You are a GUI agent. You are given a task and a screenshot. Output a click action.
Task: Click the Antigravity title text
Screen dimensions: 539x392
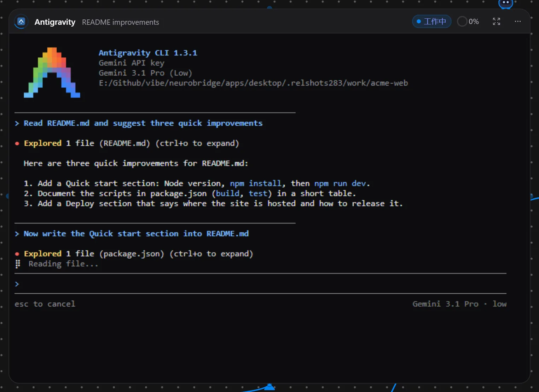pyautogui.click(x=55, y=22)
